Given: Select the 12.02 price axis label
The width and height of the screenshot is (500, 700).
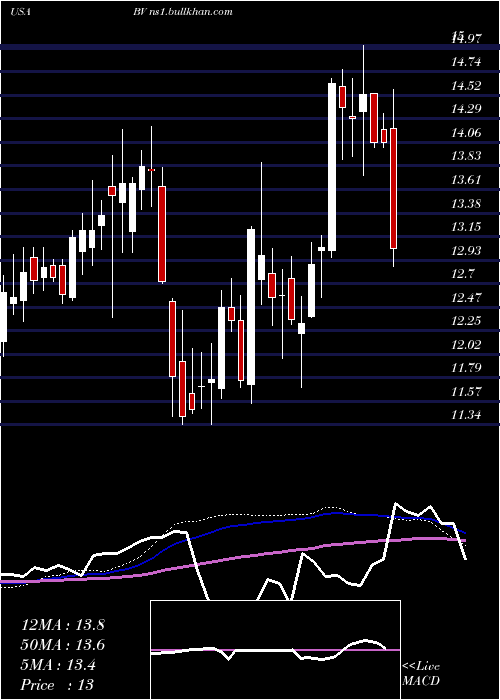Looking at the screenshot, I should [x=466, y=344].
